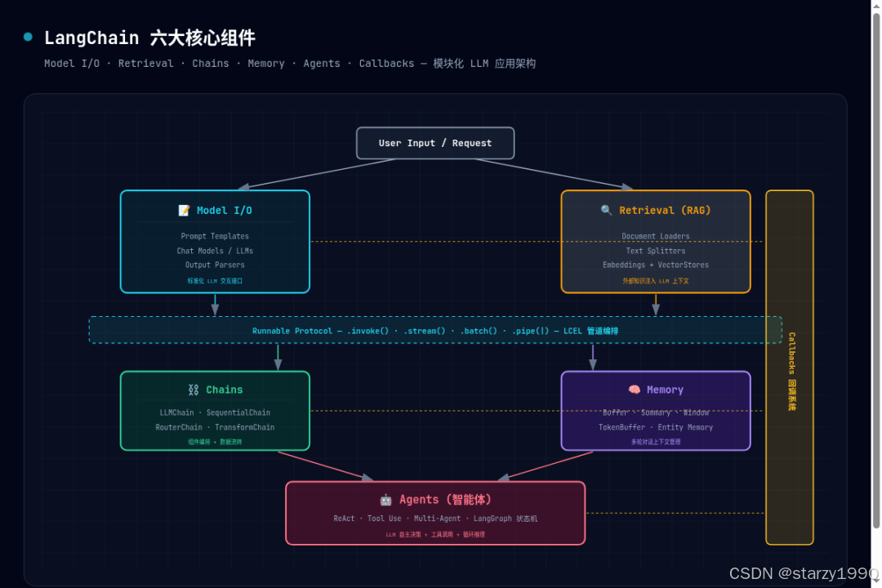Click "Entity Memory" in the Memory box

tap(685, 427)
